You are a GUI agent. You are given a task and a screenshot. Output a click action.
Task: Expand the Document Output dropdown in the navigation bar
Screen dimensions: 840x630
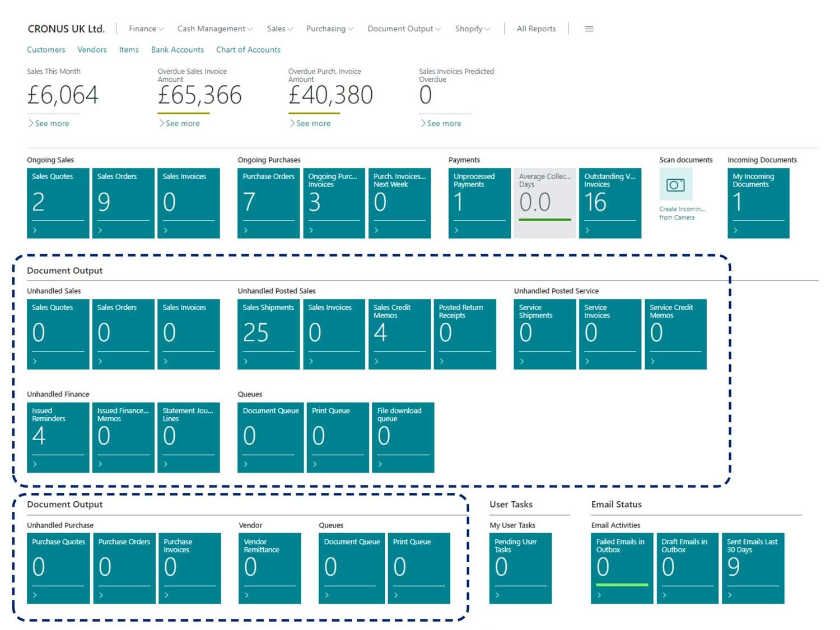tap(404, 29)
